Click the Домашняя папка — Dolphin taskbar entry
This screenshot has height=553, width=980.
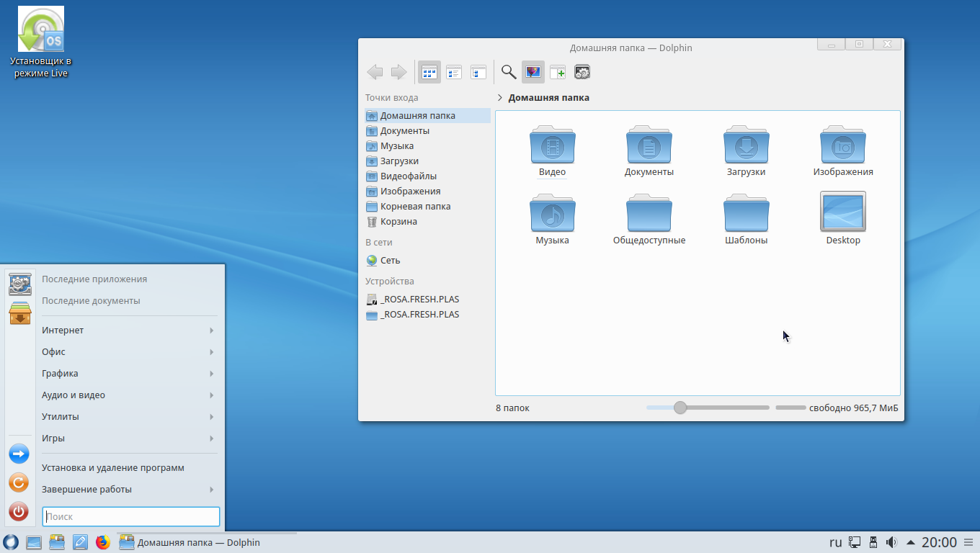207,542
